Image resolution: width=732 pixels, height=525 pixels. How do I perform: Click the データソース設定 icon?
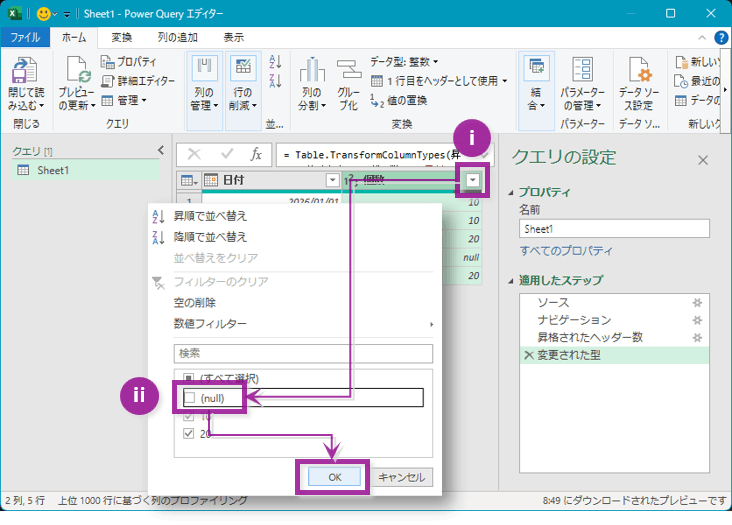(x=639, y=70)
